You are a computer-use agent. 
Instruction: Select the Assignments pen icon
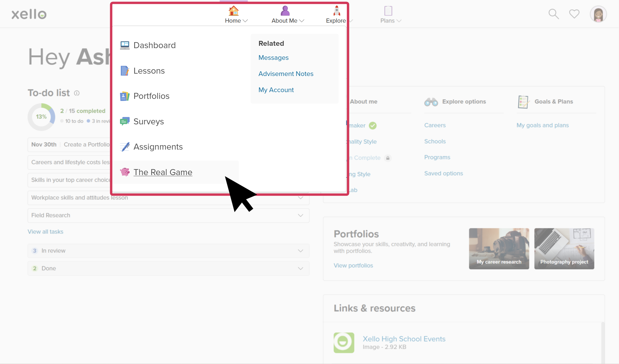click(x=125, y=146)
